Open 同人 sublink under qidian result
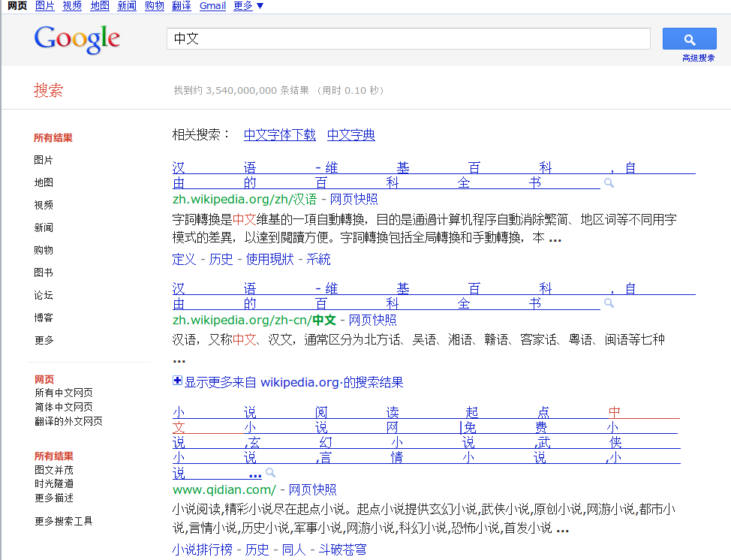 click(x=293, y=549)
